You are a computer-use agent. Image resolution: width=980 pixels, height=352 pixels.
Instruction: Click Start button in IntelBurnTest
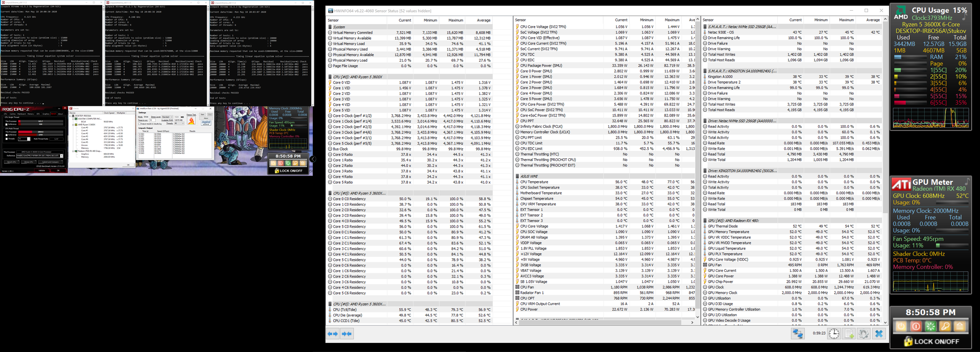point(203,115)
